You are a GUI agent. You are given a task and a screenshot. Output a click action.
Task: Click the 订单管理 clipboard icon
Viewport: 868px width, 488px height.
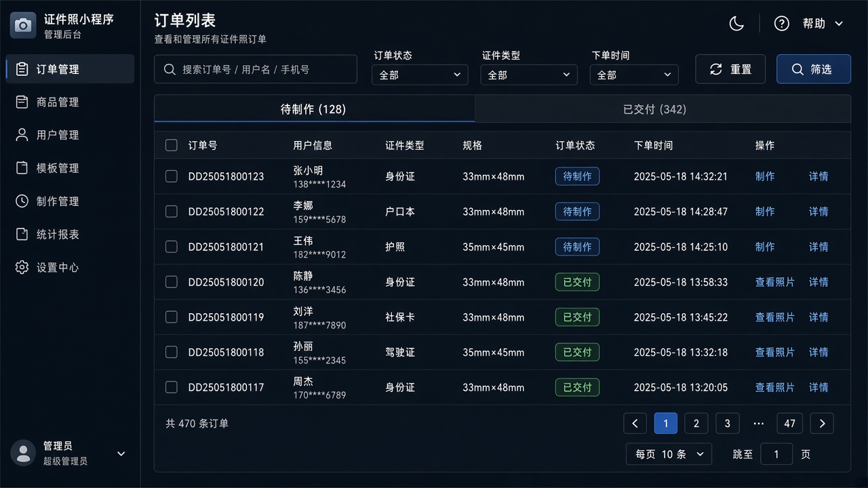tap(22, 69)
